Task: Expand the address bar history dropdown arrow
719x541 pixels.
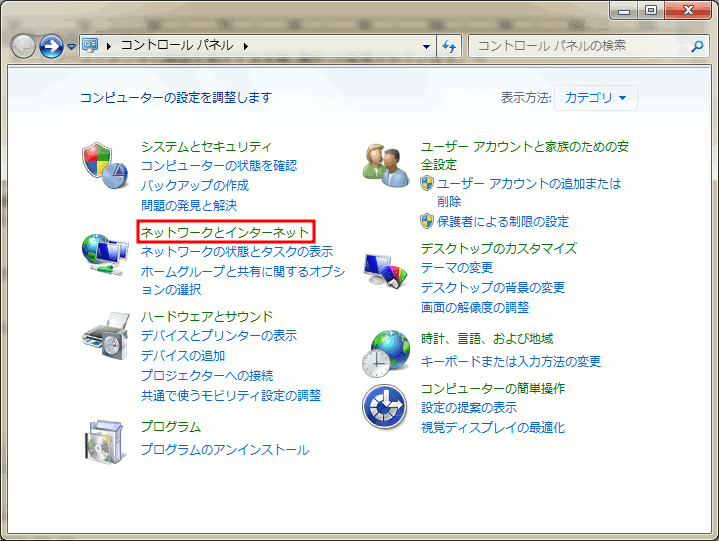Action: [x=427, y=46]
